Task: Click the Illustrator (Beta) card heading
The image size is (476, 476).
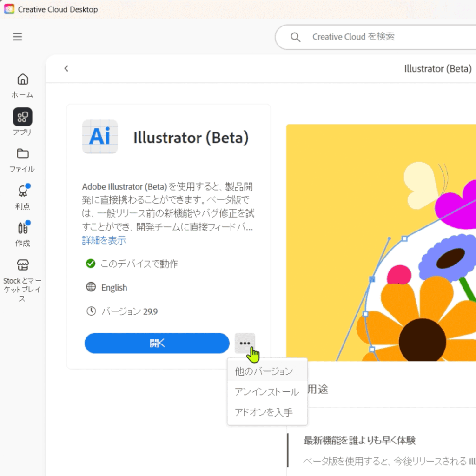Action: pos(191,138)
